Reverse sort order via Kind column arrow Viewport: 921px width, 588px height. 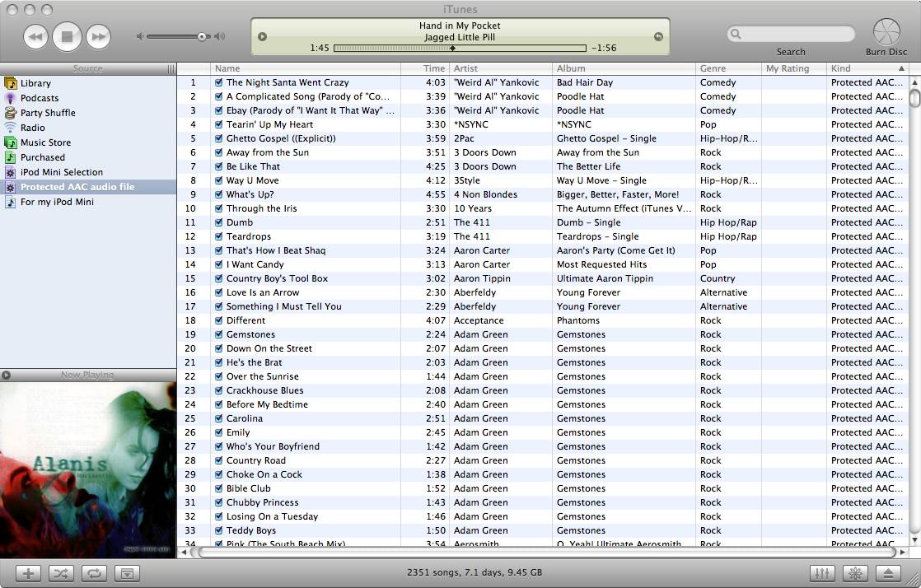(x=901, y=68)
